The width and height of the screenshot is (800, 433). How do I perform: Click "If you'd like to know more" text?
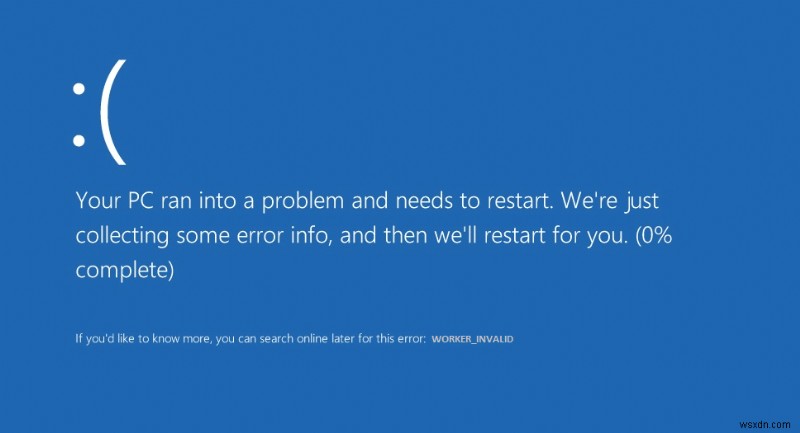pyautogui.click(x=142, y=339)
